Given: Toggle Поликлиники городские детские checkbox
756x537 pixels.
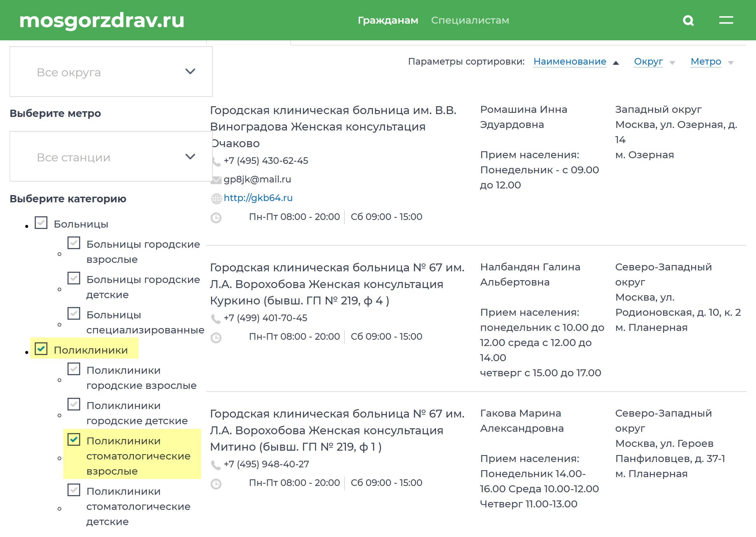Looking at the screenshot, I should [x=74, y=404].
